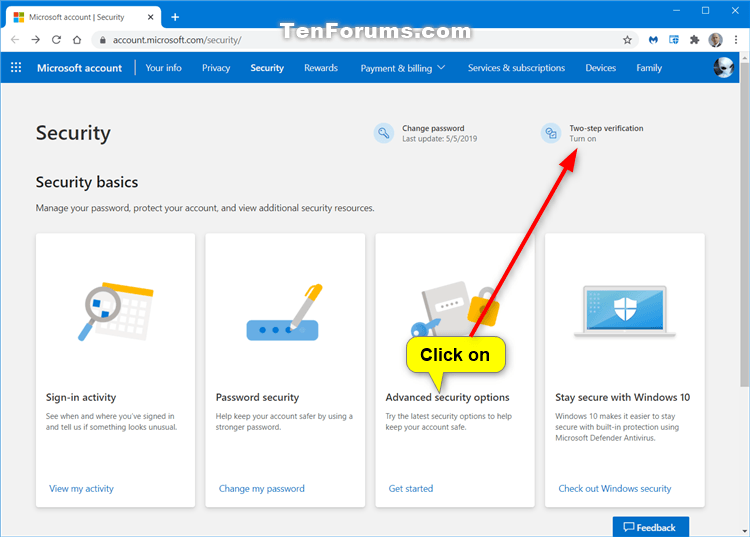The image size is (750, 537).
Task: Open the Your info tab
Action: click(x=164, y=68)
